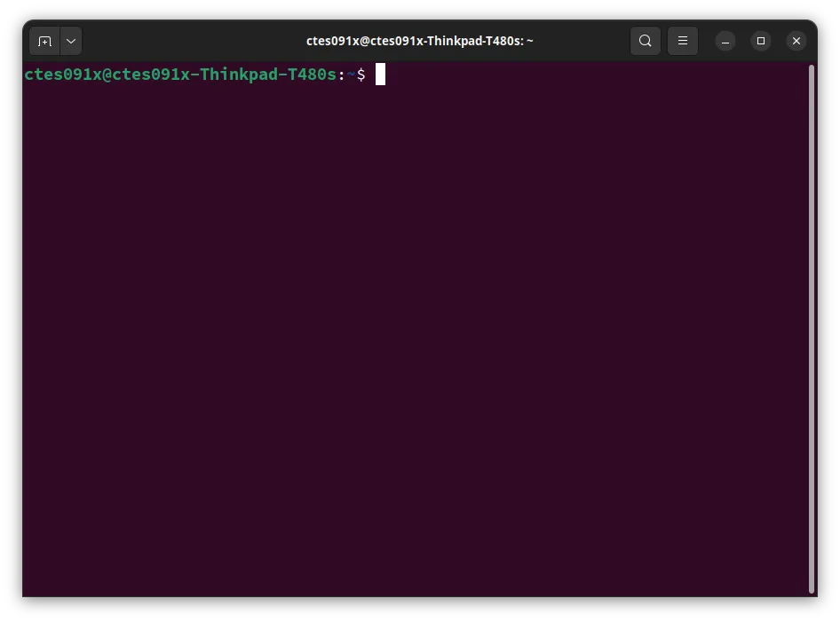Click the empty terminal area near the bottom
Viewport: 840px width, 622px height.
(x=417, y=568)
